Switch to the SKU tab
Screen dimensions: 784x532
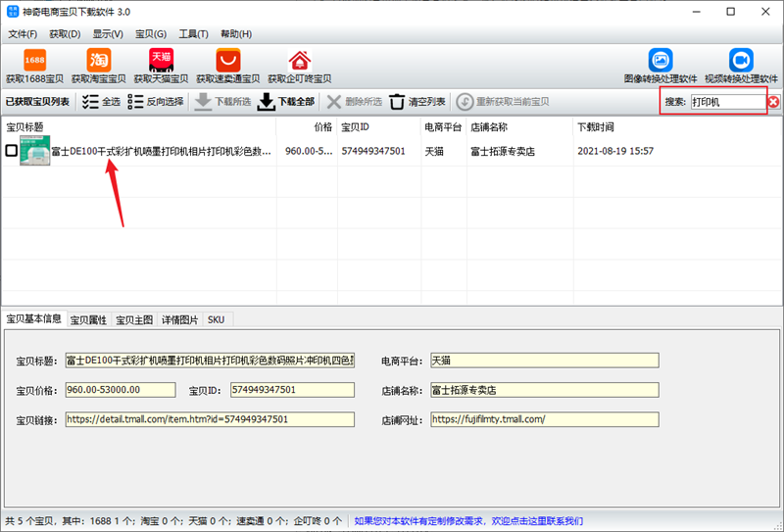(x=216, y=320)
